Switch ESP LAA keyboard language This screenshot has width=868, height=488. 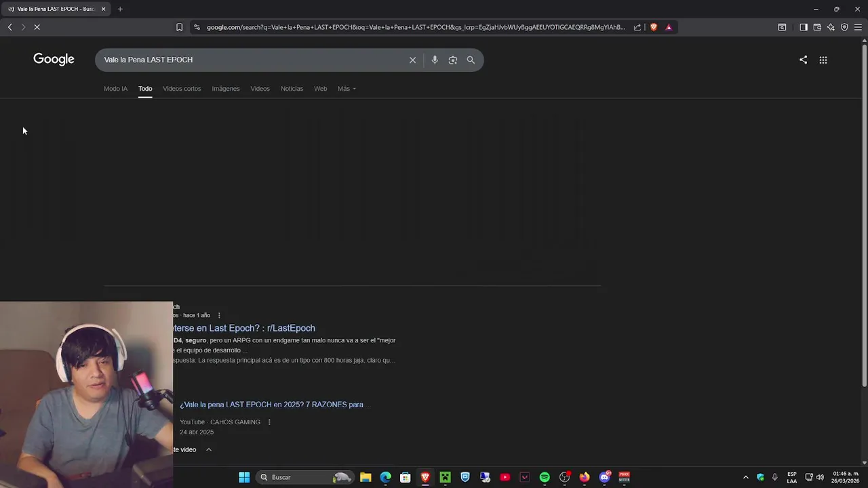tap(792, 477)
